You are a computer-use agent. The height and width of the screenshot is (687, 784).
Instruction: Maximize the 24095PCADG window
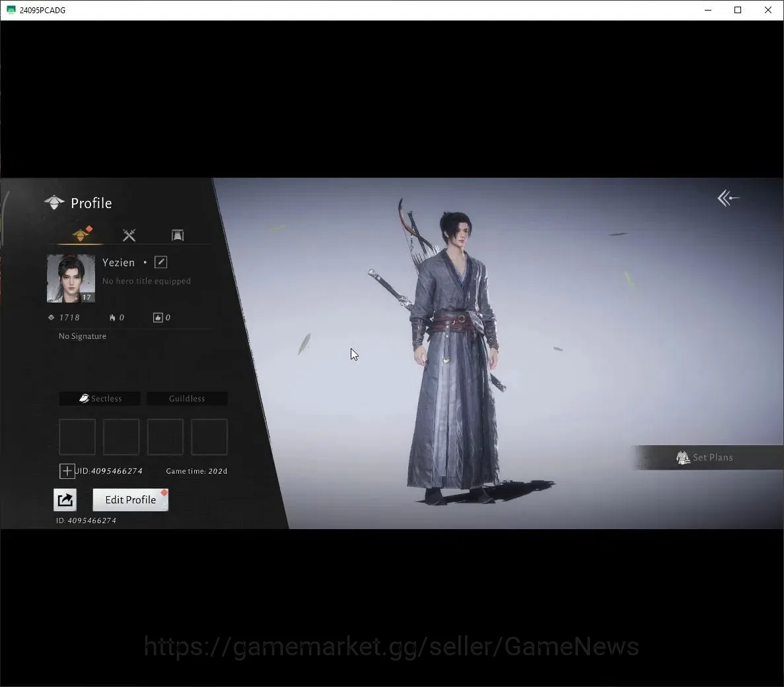(738, 10)
